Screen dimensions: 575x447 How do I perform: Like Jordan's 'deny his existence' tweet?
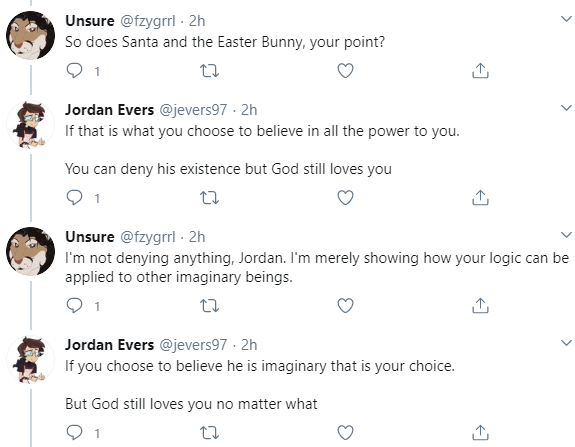pyautogui.click(x=345, y=198)
